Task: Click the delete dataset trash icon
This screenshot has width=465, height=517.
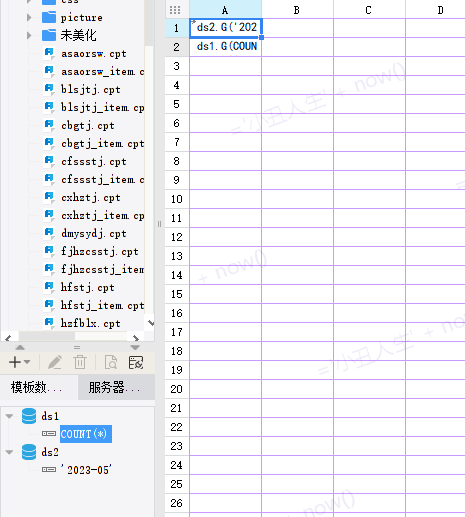Action: 80,362
